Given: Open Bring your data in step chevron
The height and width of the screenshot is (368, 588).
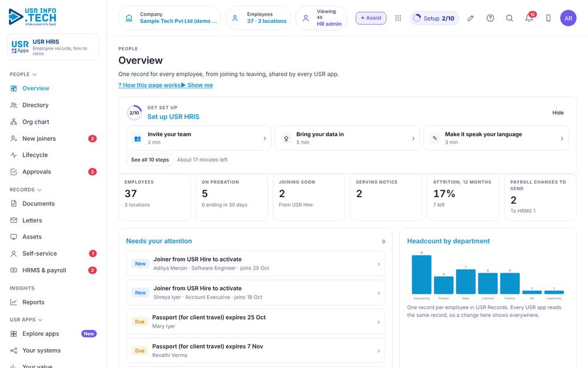Looking at the screenshot, I should tap(413, 138).
